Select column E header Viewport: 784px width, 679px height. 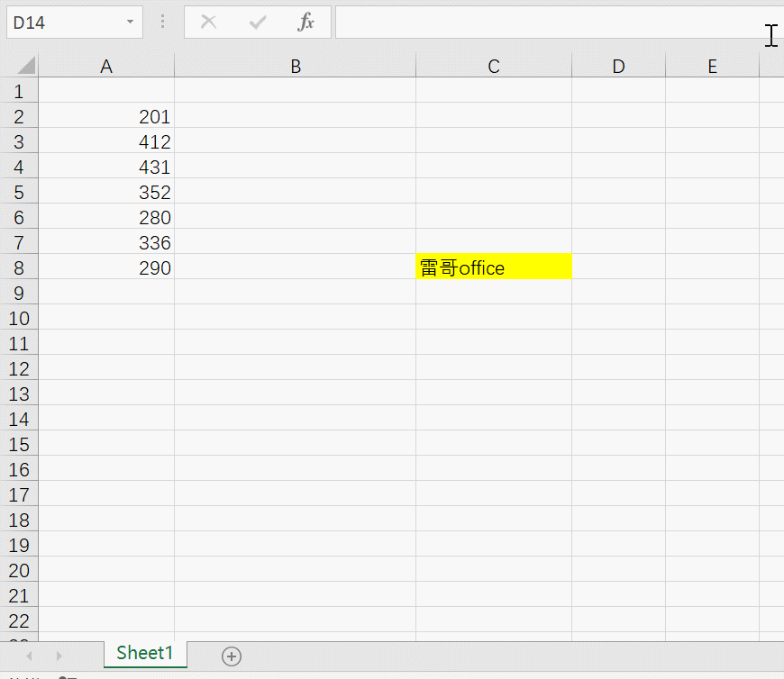pyautogui.click(x=713, y=66)
